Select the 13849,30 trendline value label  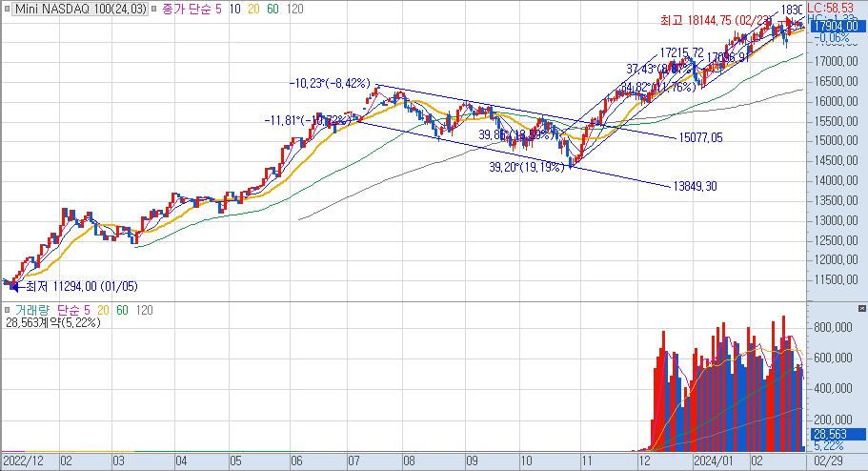tap(695, 186)
